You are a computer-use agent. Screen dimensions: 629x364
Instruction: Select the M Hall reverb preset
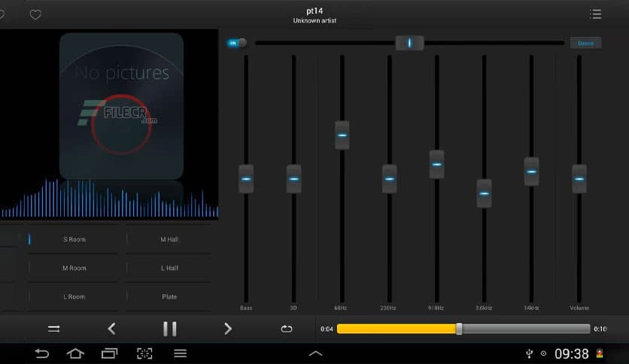pyautogui.click(x=169, y=239)
